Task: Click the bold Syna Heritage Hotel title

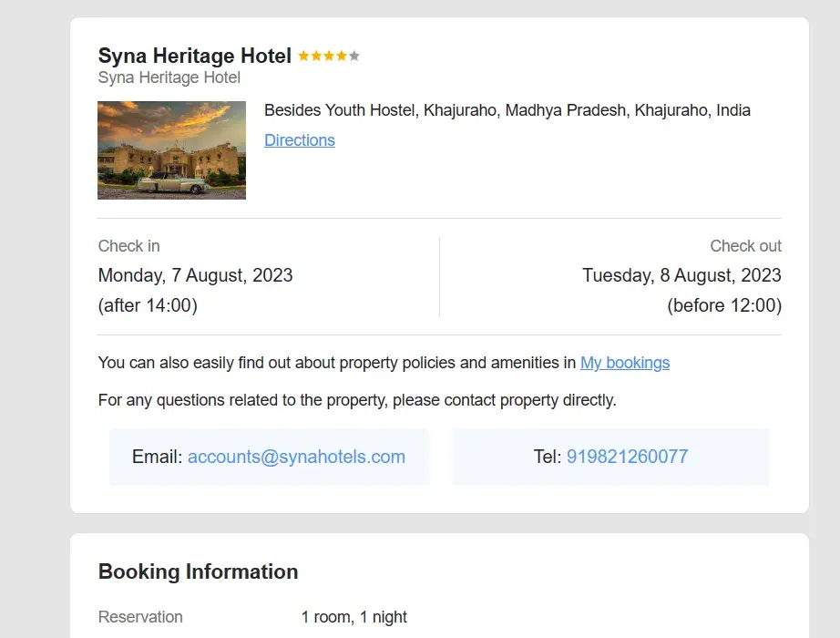Action: (x=194, y=57)
